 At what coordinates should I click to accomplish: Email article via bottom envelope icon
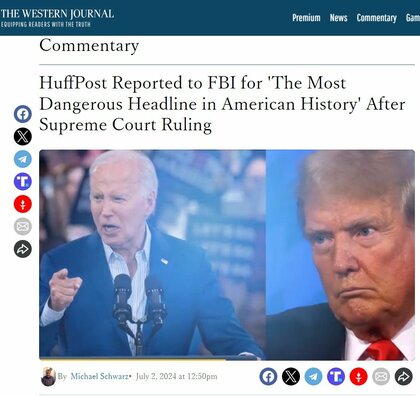381,377
